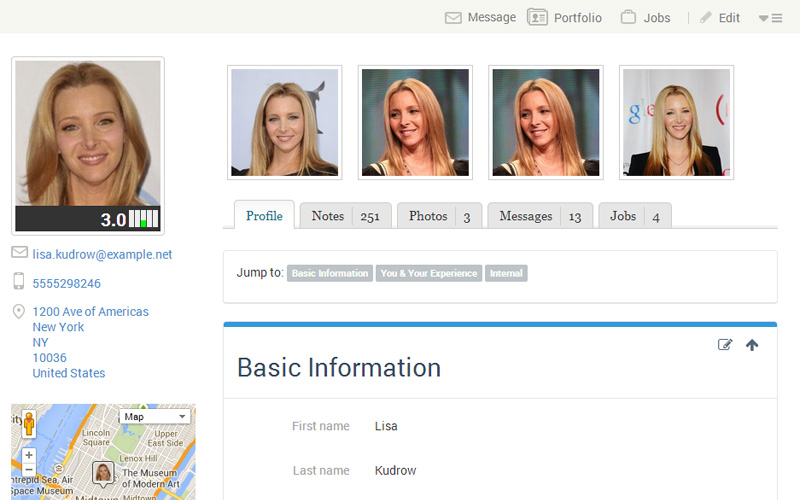800x500 pixels.
Task: Click the Street View pegman icon on map
Action: [29, 424]
